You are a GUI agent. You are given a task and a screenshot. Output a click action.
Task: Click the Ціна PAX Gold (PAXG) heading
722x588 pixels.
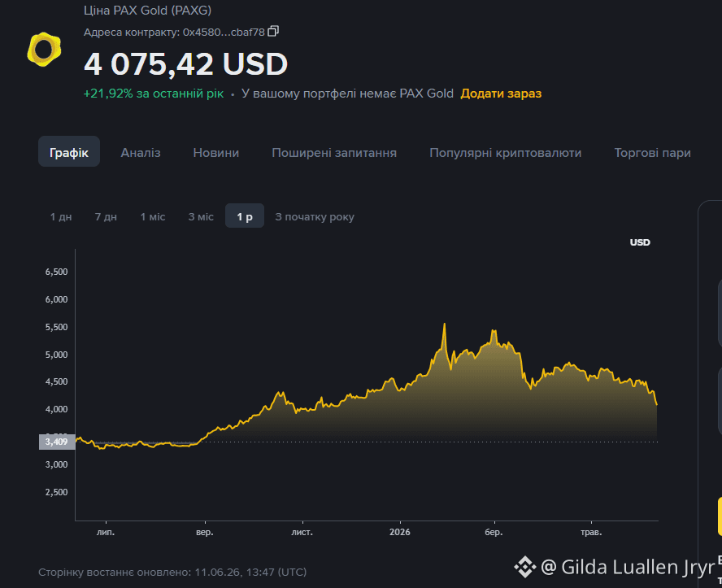pos(147,10)
